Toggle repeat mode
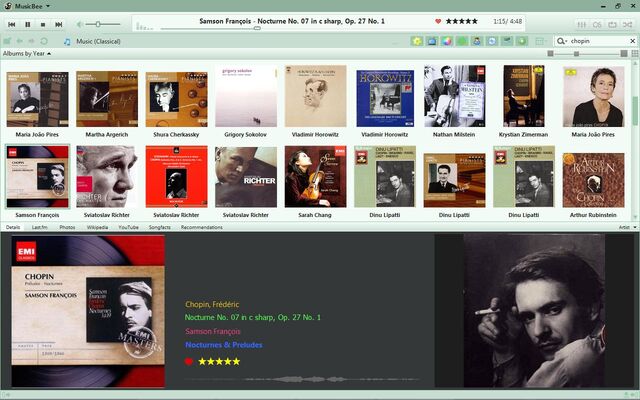 [x=612, y=25]
